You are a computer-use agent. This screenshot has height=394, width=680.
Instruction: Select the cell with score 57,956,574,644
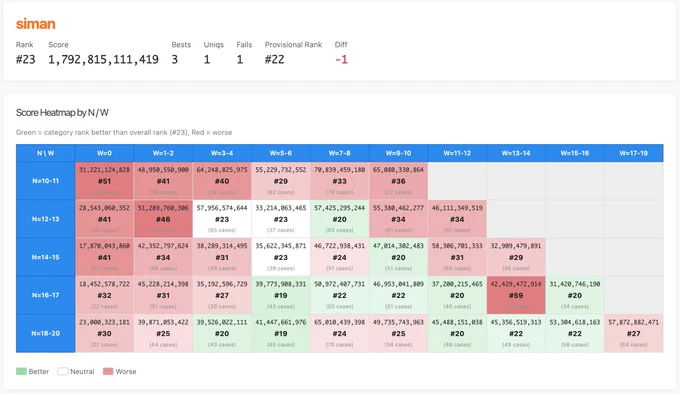click(222, 219)
